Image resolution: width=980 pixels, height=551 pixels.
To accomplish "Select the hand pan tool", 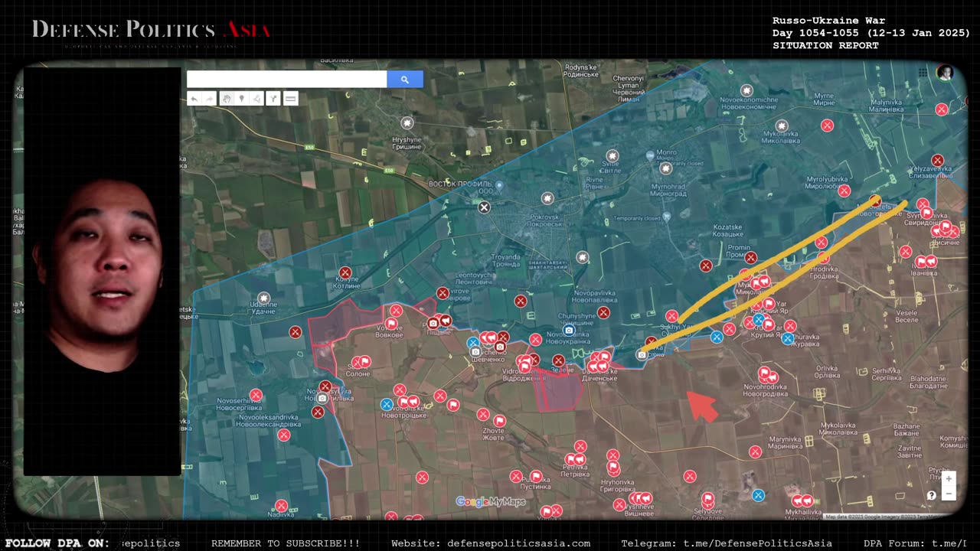I will [x=227, y=99].
